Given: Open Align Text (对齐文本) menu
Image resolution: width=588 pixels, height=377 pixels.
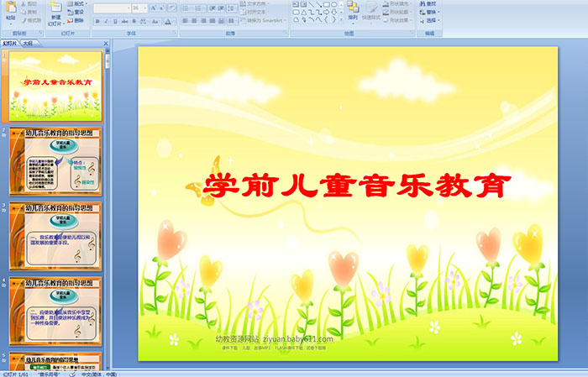Looking at the screenshot, I should tap(255, 12).
